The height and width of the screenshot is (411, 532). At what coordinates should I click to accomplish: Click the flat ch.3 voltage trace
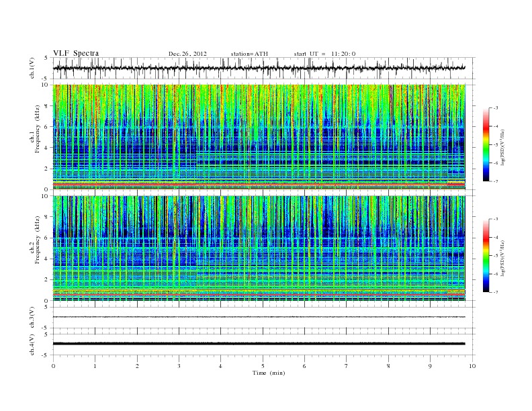pos(259,317)
